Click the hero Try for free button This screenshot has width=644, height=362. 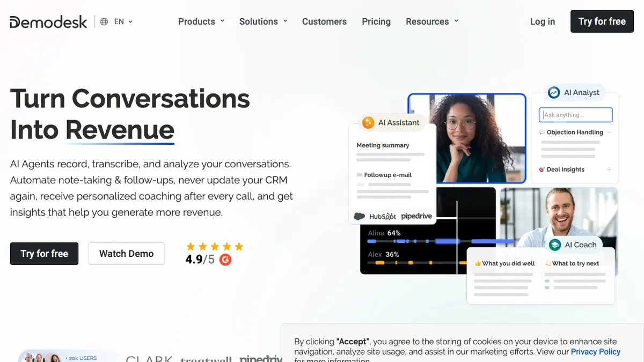point(44,254)
